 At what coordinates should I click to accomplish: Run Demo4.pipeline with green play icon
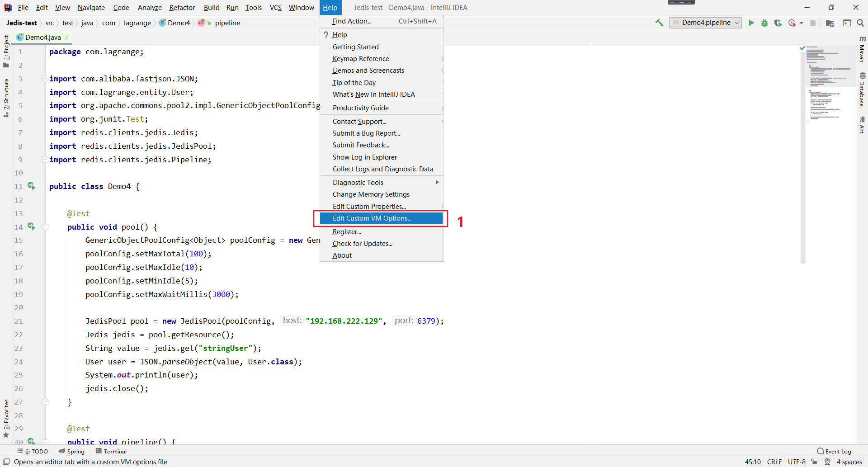point(751,23)
